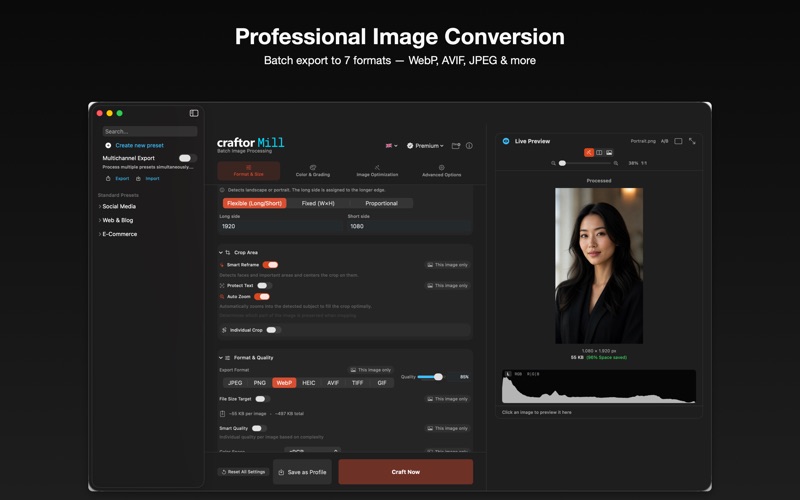The height and width of the screenshot is (500, 800).
Task: Click the Smart Reframe icon
Action: (x=222, y=265)
